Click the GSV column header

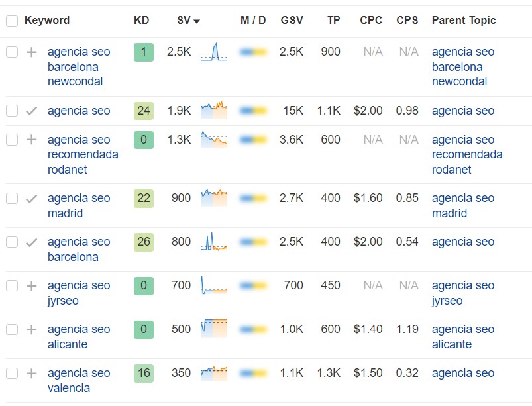coord(292,20)
